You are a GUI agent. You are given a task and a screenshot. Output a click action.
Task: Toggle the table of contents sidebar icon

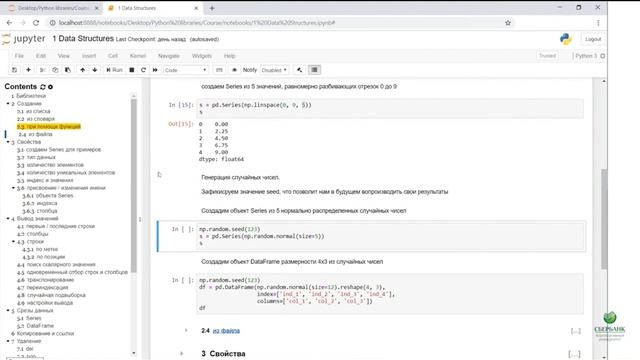tap(314, 70)
